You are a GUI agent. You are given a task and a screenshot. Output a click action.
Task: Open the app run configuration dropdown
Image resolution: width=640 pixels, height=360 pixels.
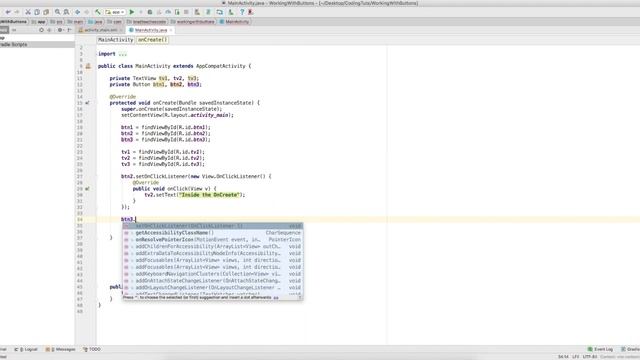click(115, 12)
